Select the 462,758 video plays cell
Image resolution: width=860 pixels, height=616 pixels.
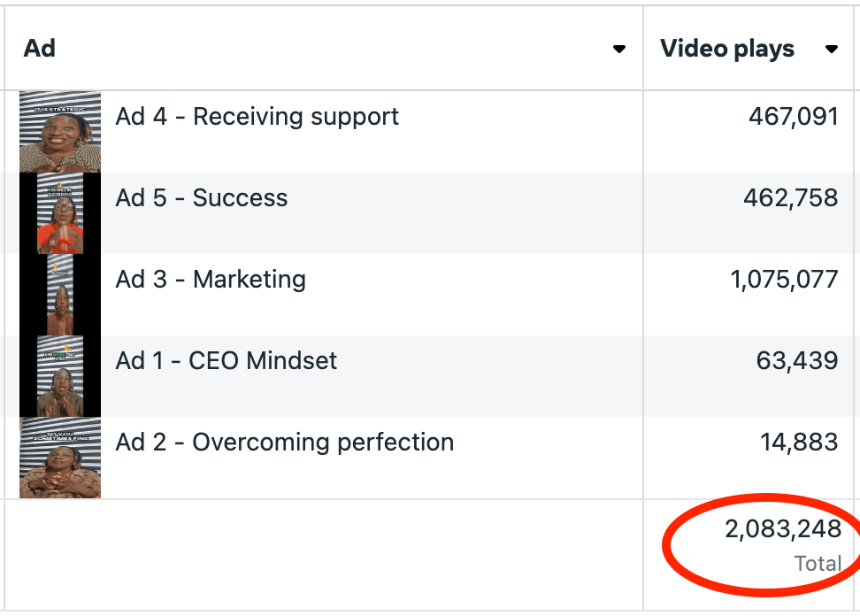click(x=790, y=198)
